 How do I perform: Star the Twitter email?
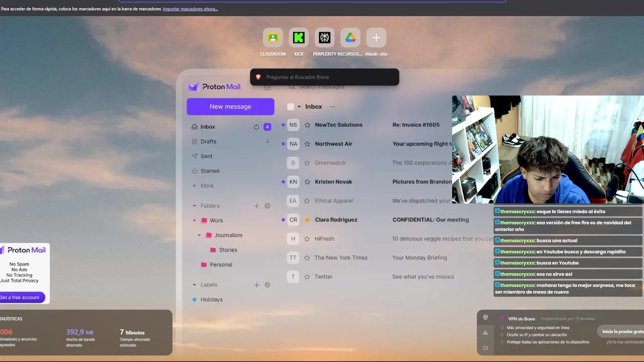click(x=307, y=277)
